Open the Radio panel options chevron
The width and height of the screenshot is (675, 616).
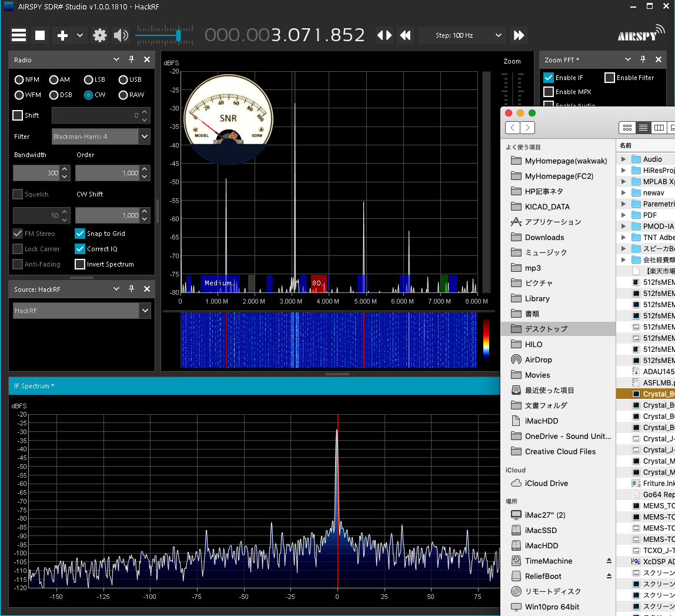[x=116, y=59]
